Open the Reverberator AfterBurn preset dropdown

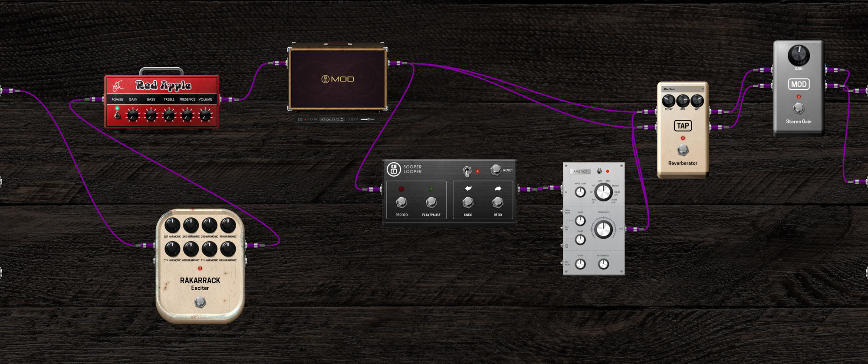pos(683,89)
